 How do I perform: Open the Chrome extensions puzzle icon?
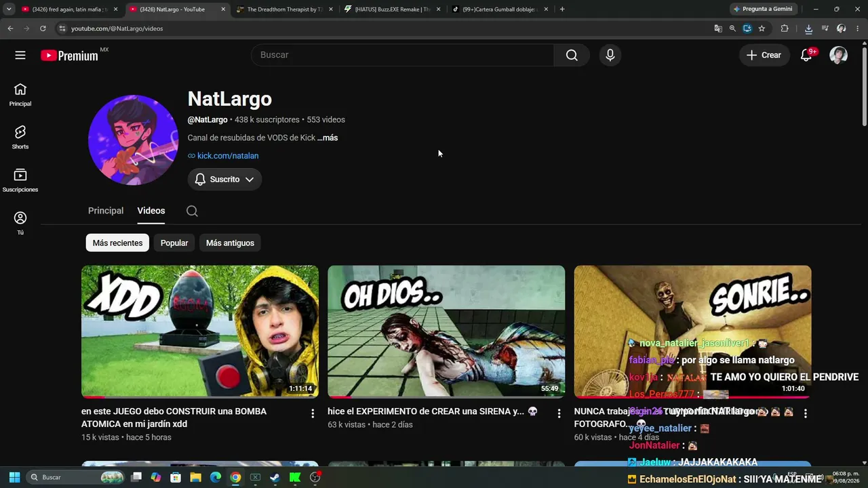pyautogui.click(x=785, y=28)
